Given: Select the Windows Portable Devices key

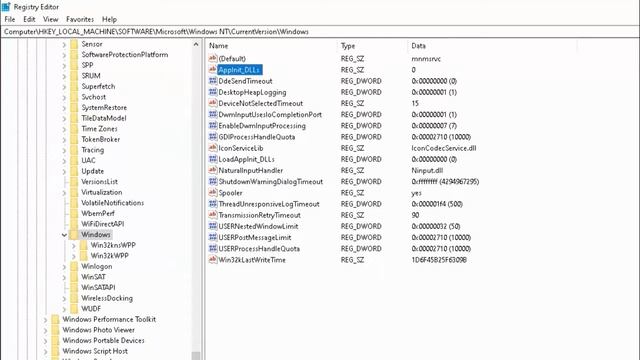Looking at the screenshot, I should click(103, 340).
